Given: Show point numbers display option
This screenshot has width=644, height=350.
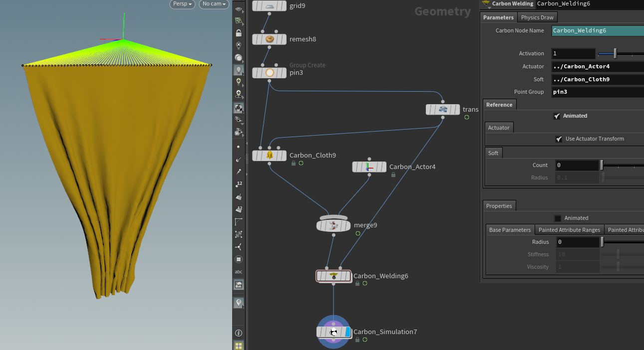Looking at the screenshot, I should click(239, 184).
